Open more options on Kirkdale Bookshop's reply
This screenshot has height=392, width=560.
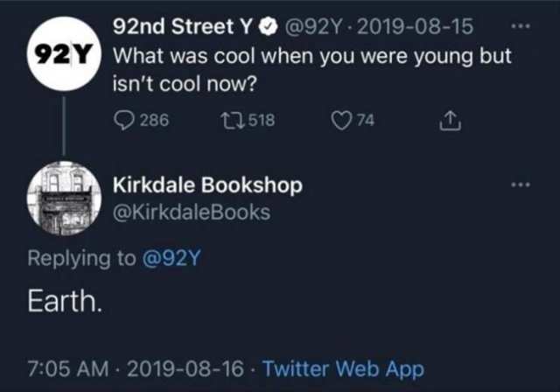tap(522, 186)
